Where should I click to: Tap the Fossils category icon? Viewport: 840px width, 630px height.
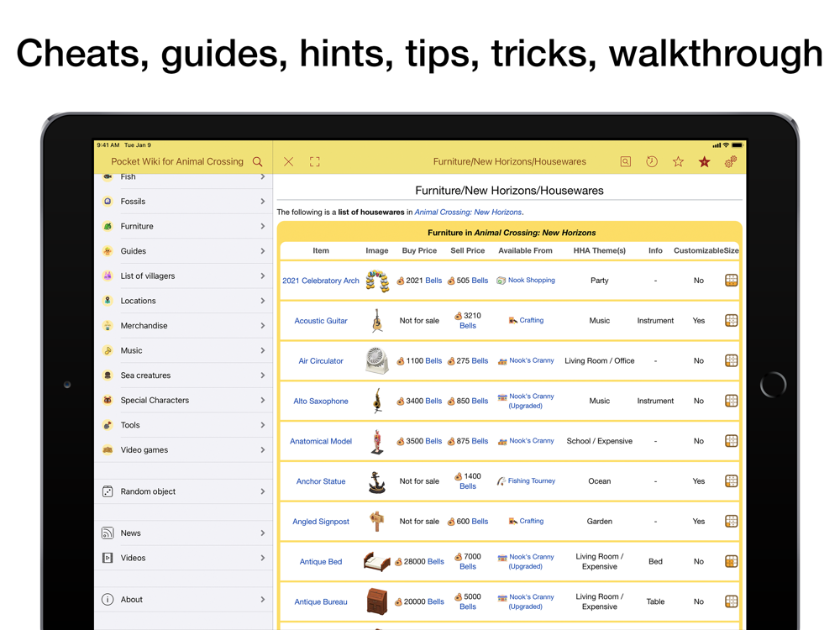click(108, 202)
